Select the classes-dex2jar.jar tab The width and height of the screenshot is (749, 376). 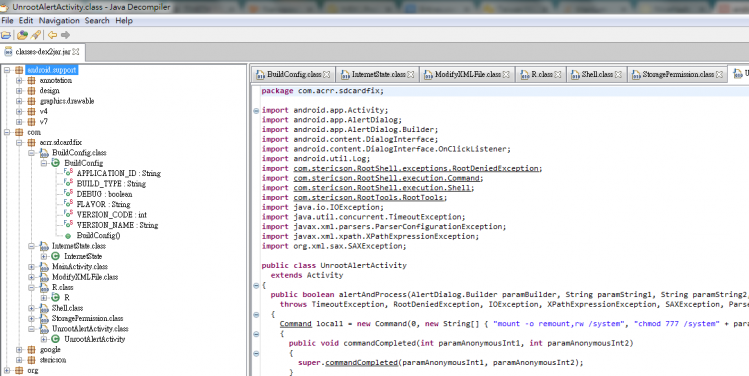(42, 52)
